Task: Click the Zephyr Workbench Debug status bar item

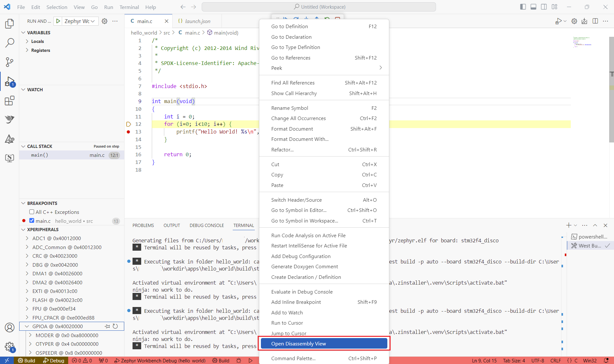Action: [x=160, y=360]
